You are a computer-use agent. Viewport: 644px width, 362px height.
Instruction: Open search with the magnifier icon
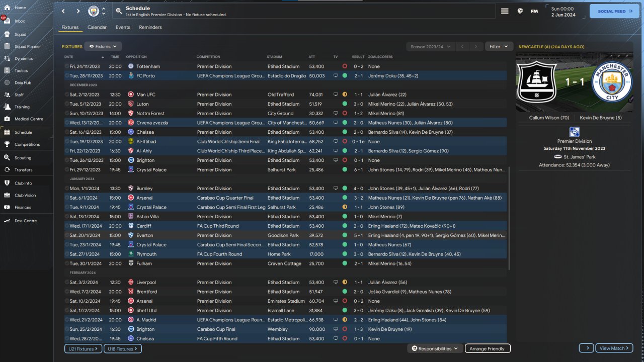pos(119,11)
